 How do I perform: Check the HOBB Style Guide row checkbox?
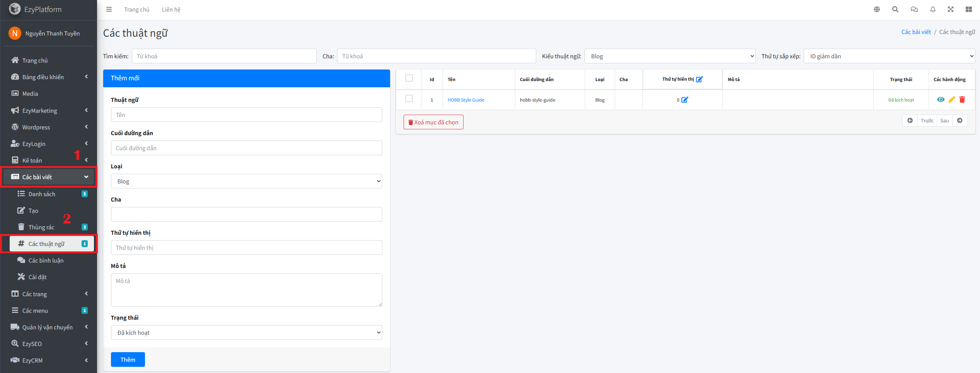point(409,99)
